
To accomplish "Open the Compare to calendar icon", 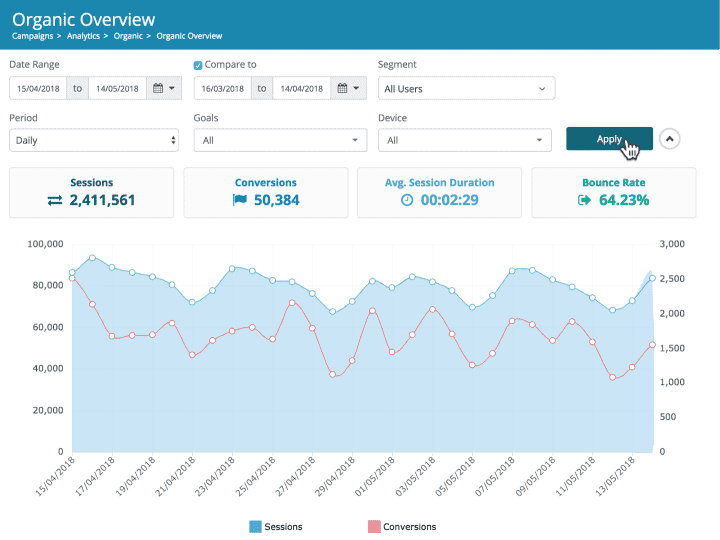I will click(343, 89).
